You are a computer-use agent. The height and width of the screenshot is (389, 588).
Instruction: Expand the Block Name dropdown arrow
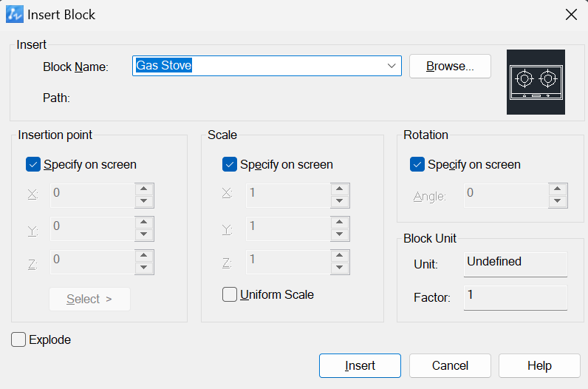(392, 66)
